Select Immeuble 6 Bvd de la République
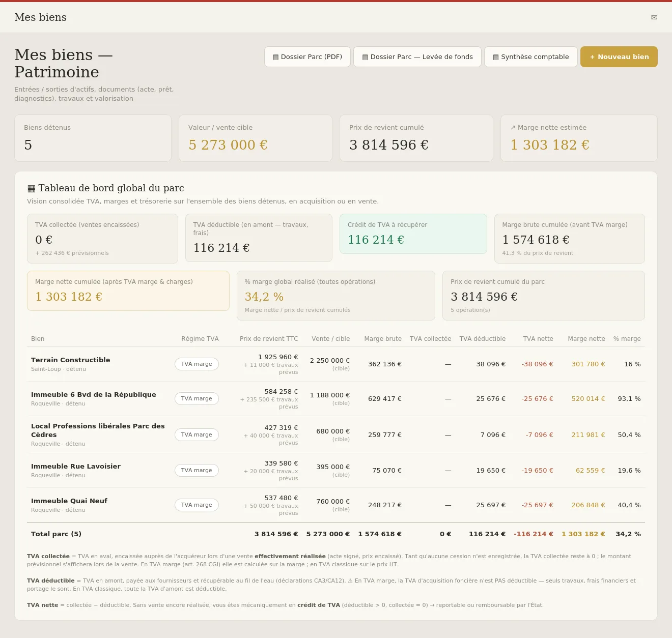The height and width of the screenshot is (638, 672). pos(336,399)
